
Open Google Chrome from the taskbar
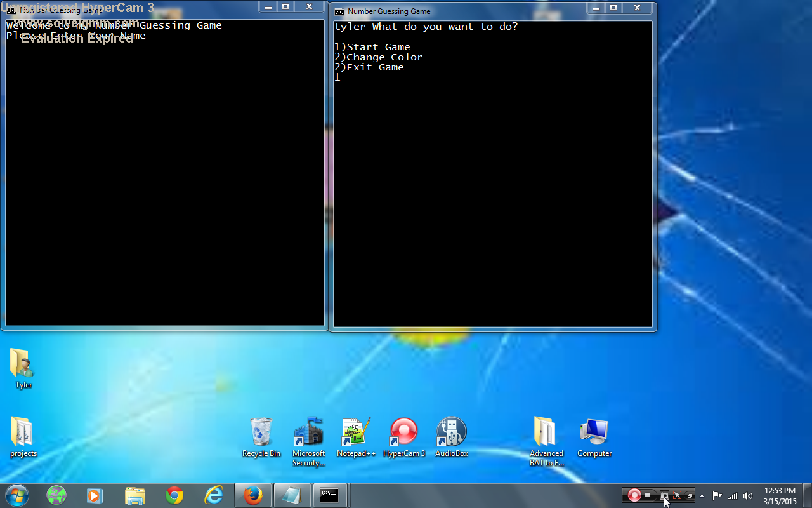174,495
